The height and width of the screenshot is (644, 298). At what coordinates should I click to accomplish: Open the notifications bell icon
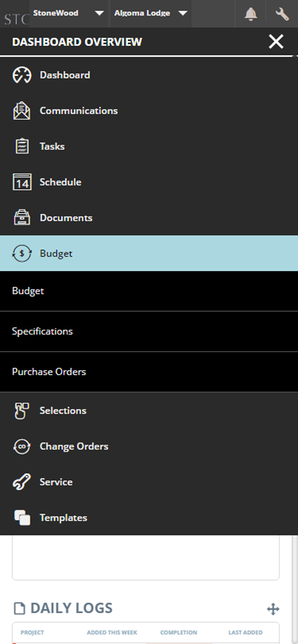click(250, 14)
